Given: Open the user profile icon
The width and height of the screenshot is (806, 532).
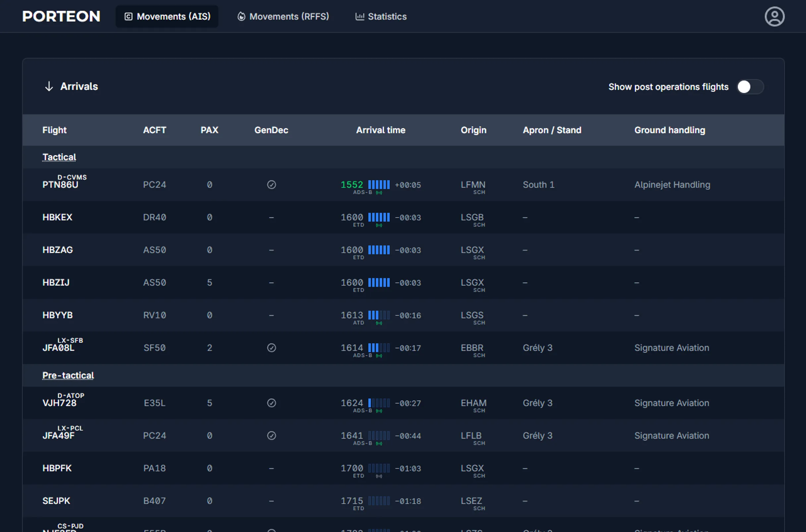Looking at the screenshot, I should 775,16.
